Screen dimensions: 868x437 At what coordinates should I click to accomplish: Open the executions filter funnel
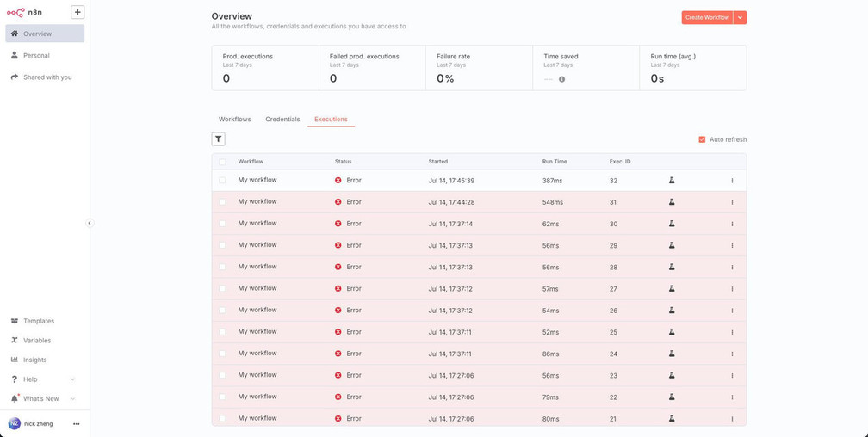pyautogui.click(x=219, y=139)
